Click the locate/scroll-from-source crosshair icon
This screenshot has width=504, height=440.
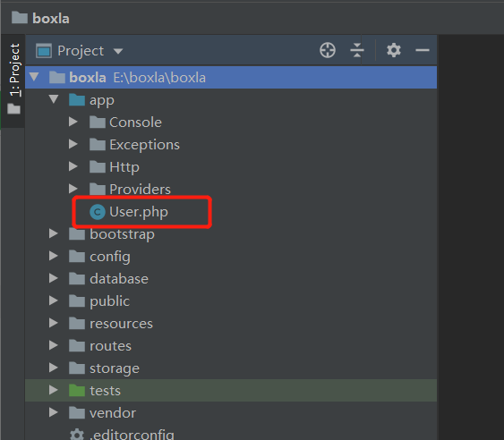click(328, 50)
